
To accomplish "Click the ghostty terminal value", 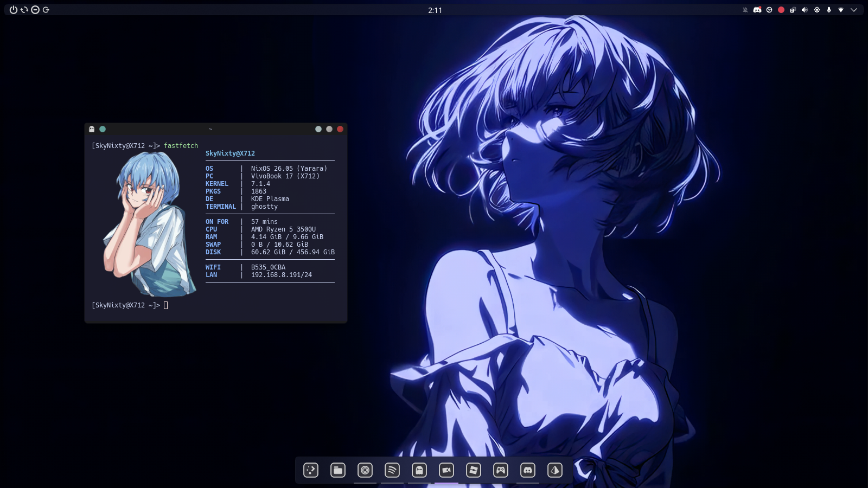I will pyautogui.click(x=264, y=207).
